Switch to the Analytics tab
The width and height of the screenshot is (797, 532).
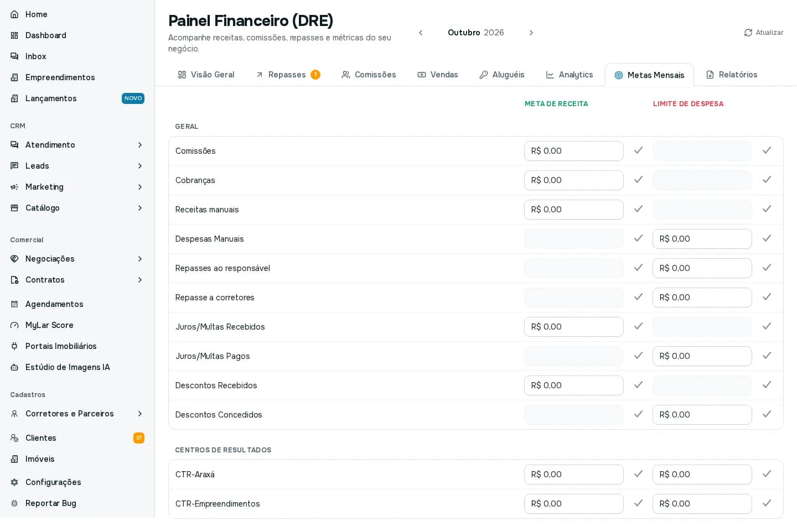point(570,75)
